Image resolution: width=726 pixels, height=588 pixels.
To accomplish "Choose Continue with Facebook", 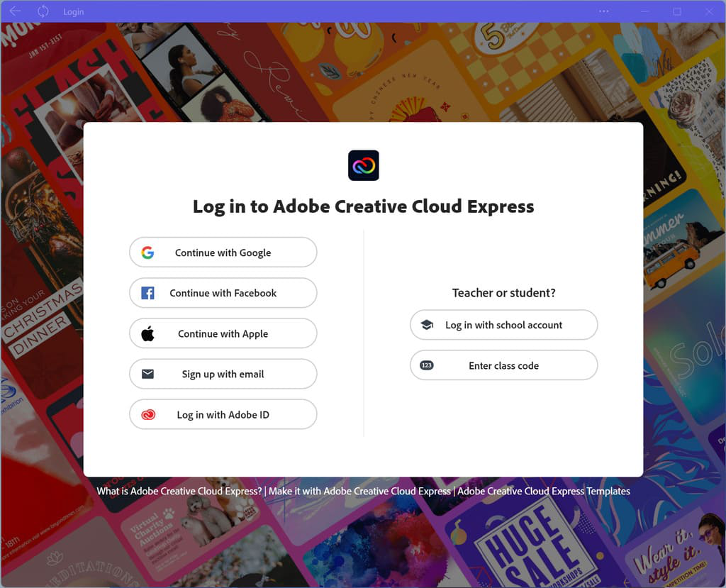I will [223, 293].
